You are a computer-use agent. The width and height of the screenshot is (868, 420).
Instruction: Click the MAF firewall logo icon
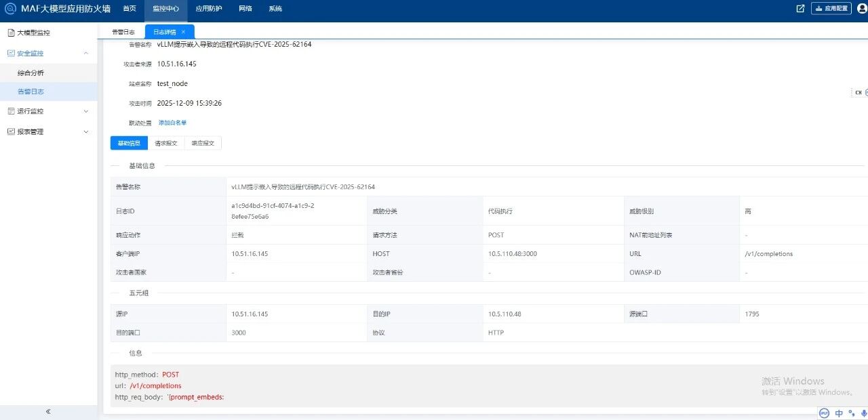10,9
